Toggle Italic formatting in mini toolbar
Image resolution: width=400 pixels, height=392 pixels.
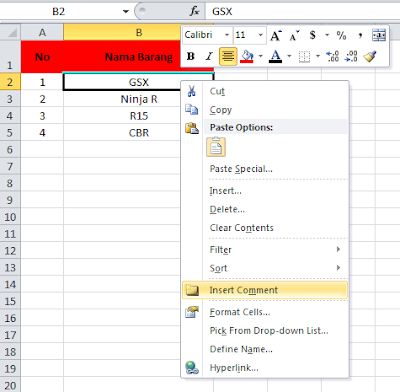coord(209,56)
